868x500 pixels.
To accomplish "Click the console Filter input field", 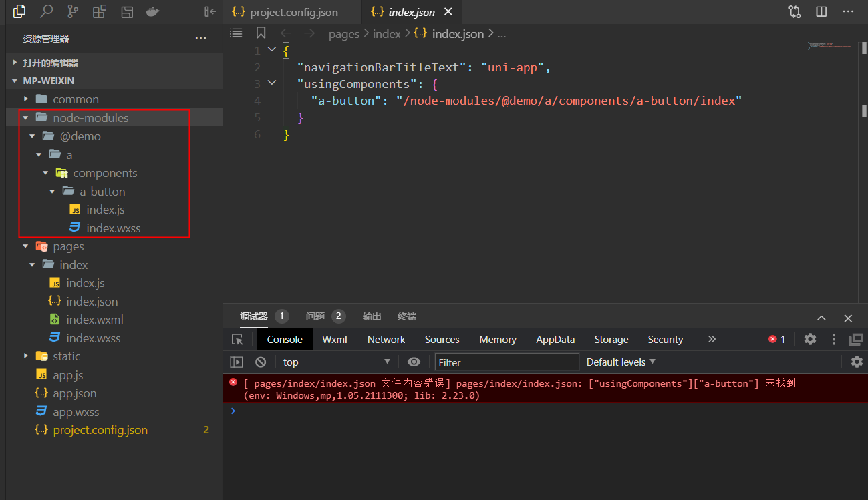I will pyautogui.click(x=507, y=362).
